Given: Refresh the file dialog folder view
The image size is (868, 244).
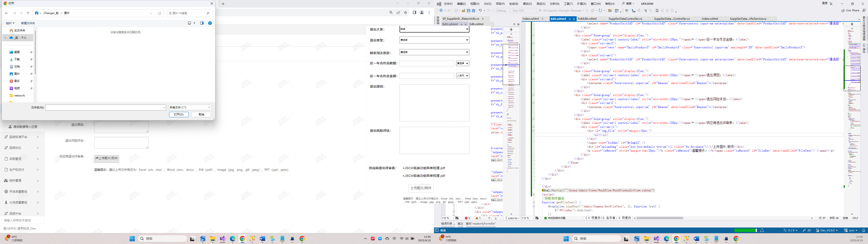Looking at the screenshot, I should tap(160, 13).
